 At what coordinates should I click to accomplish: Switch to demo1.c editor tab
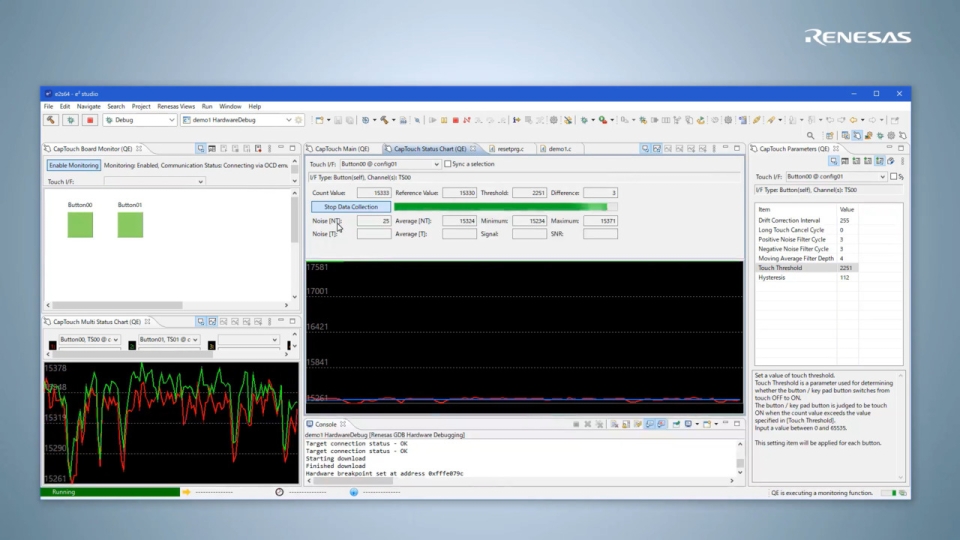click(x=560, y=149)
